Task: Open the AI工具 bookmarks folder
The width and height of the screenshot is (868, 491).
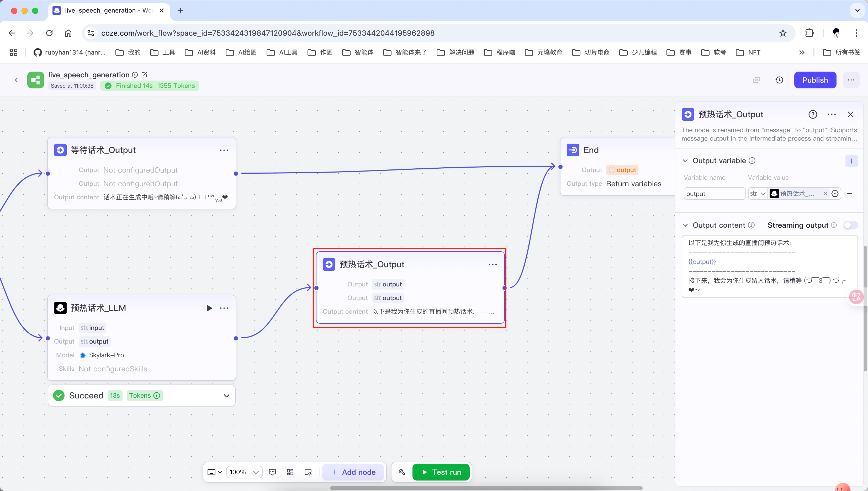Action: tap(282, 52)
